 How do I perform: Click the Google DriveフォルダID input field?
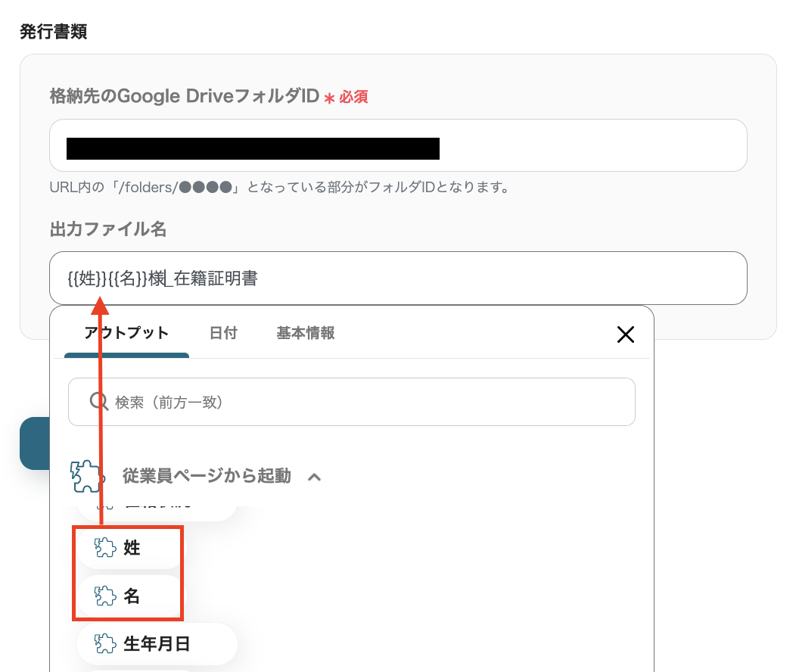click(399, 145)
